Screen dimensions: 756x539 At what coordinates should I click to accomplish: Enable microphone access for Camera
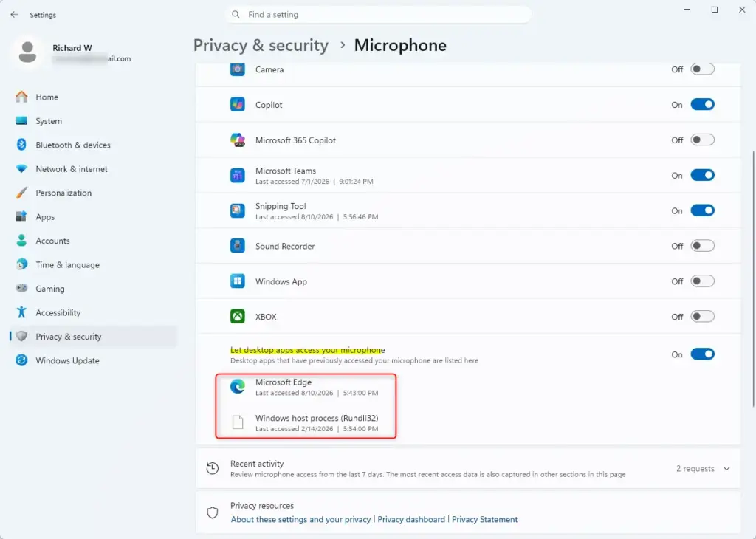[702, 69]
